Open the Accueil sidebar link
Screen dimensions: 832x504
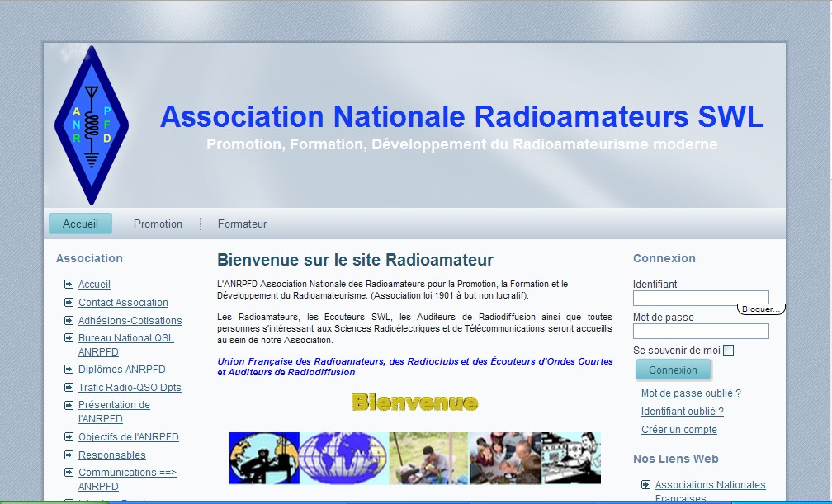coord(94,285)
